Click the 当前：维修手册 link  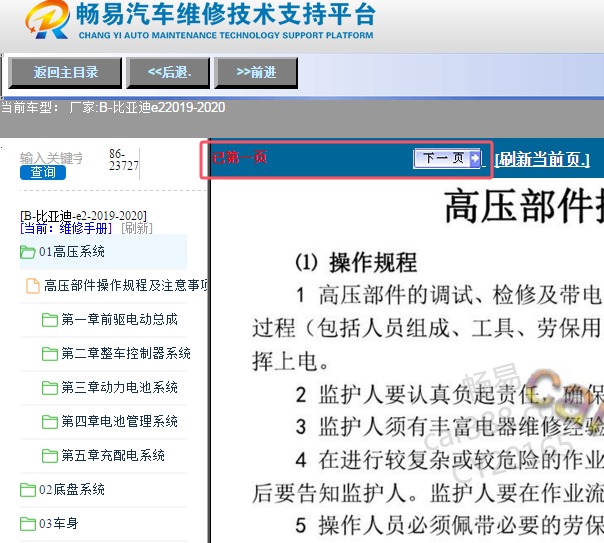tap(66, 228)
